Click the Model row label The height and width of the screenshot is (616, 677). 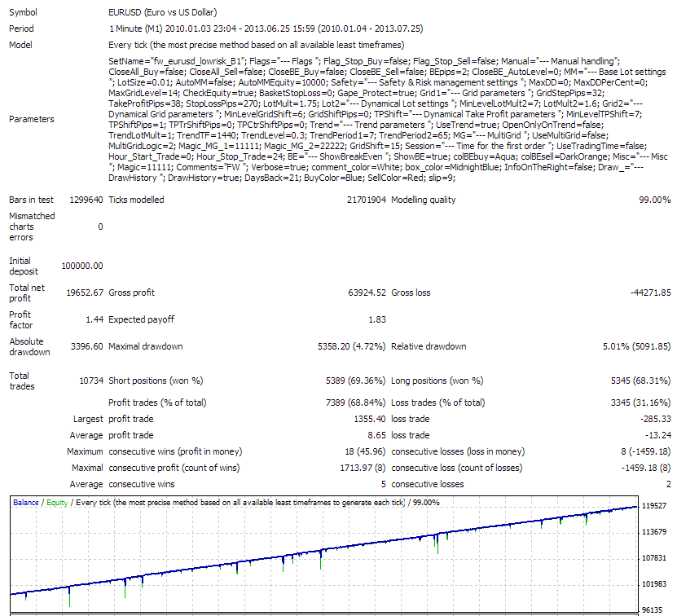click(20, 45)
